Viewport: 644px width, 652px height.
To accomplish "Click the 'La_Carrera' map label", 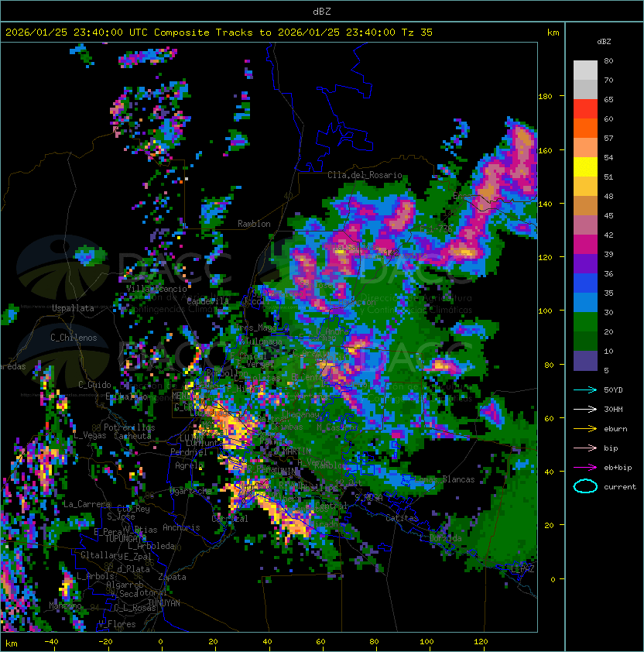I will coord(87,504).
